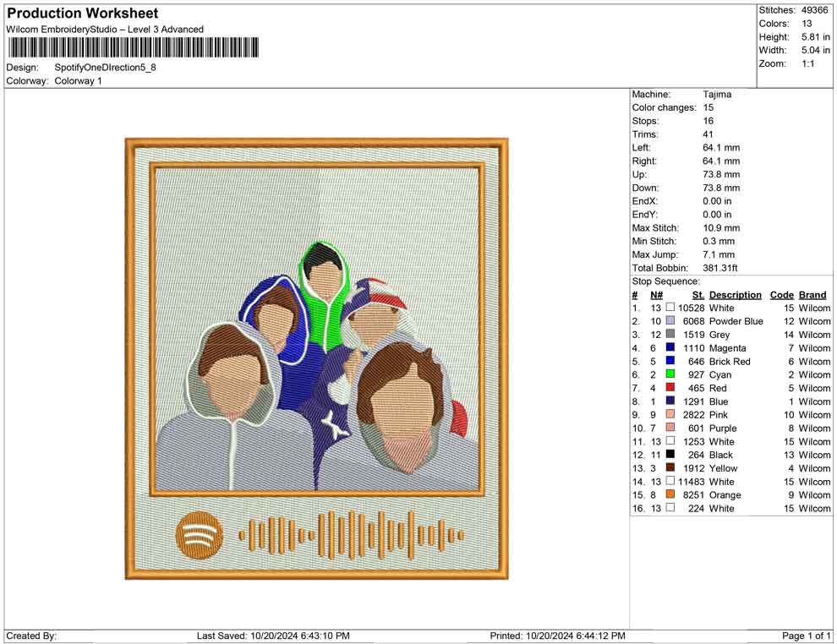Click the White swatch in row 16
The width and height of the screenshot is (837, 644).
pos(670,508)
